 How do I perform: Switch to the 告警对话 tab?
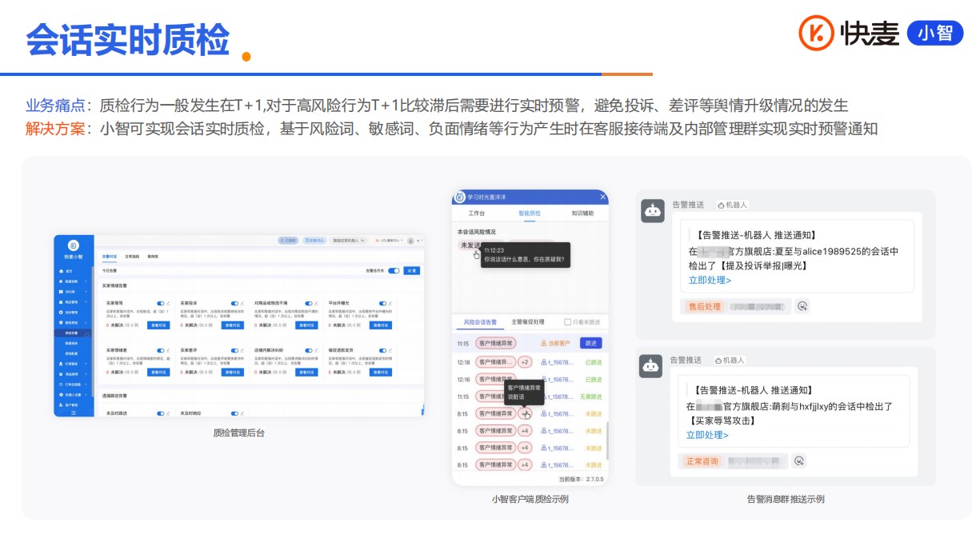coord(110,257)
